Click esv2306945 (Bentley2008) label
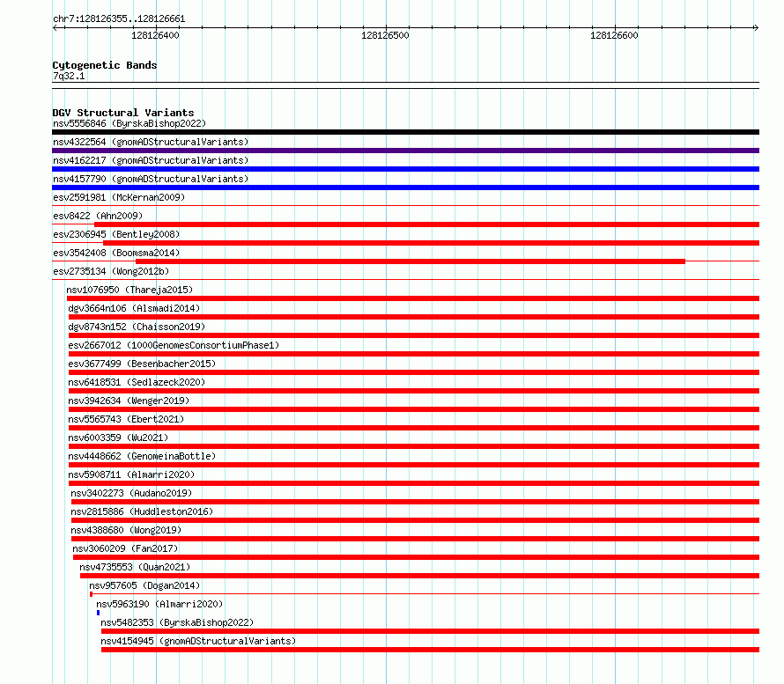 (116, 234)
